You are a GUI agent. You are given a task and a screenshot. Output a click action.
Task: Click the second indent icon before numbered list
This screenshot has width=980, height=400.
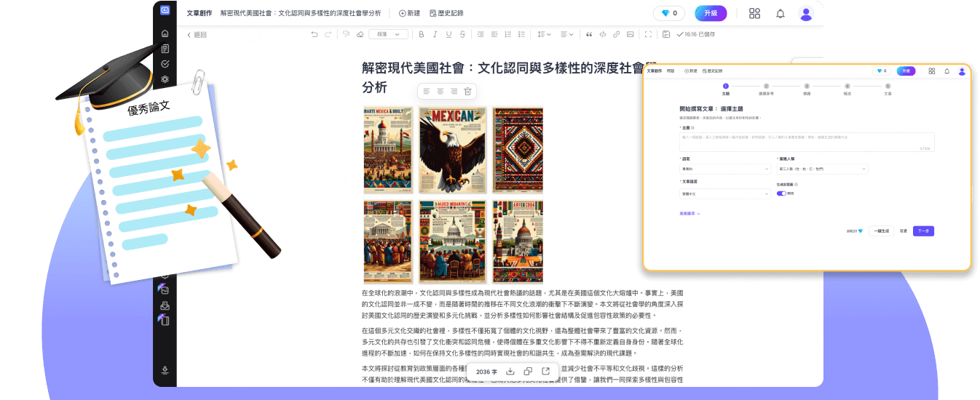494,34
